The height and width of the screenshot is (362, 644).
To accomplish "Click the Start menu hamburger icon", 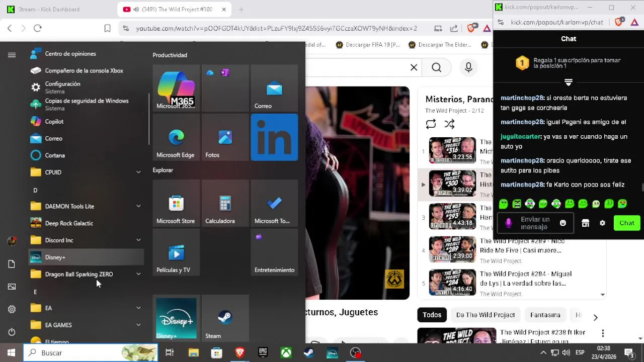I will (x=12, y=55).
